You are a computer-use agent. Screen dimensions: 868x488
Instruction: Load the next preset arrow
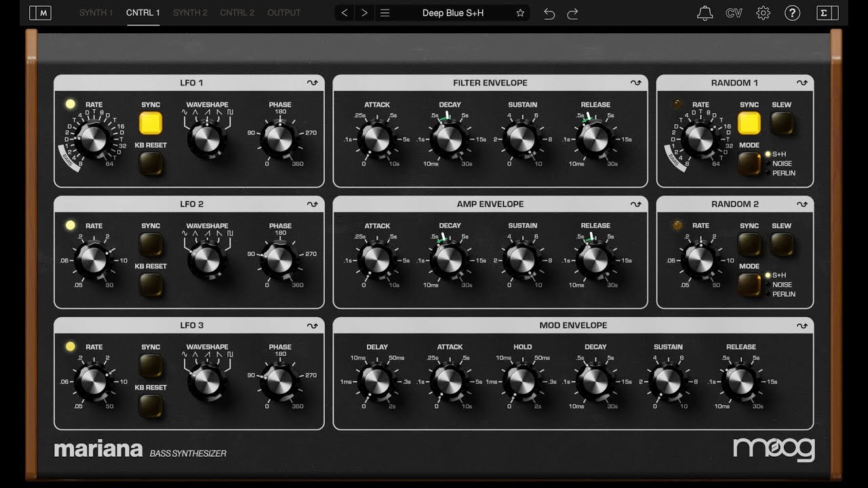(364, 13)
